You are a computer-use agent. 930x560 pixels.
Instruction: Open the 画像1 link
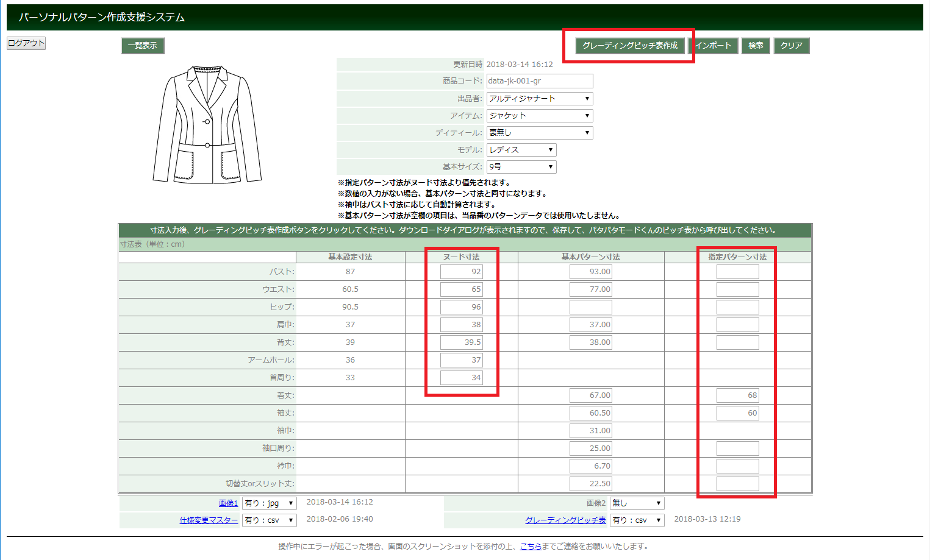pyautogui.click(x=228, y=503)
